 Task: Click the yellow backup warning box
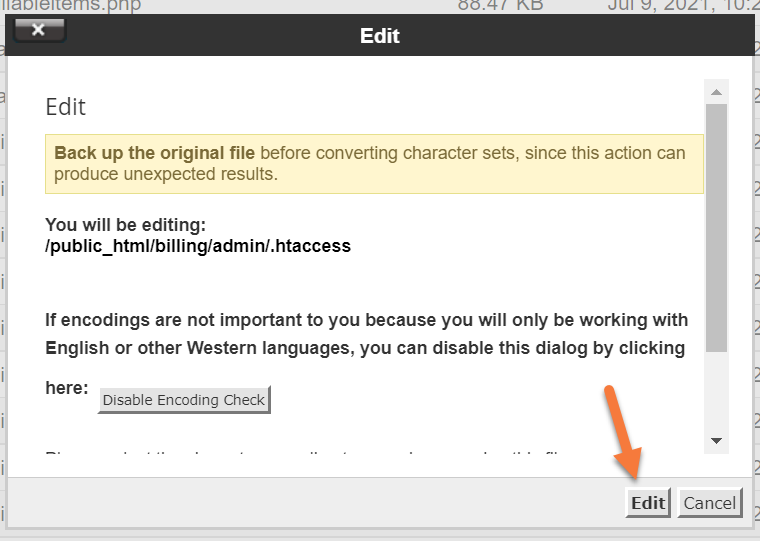click(x=374, y=164)
